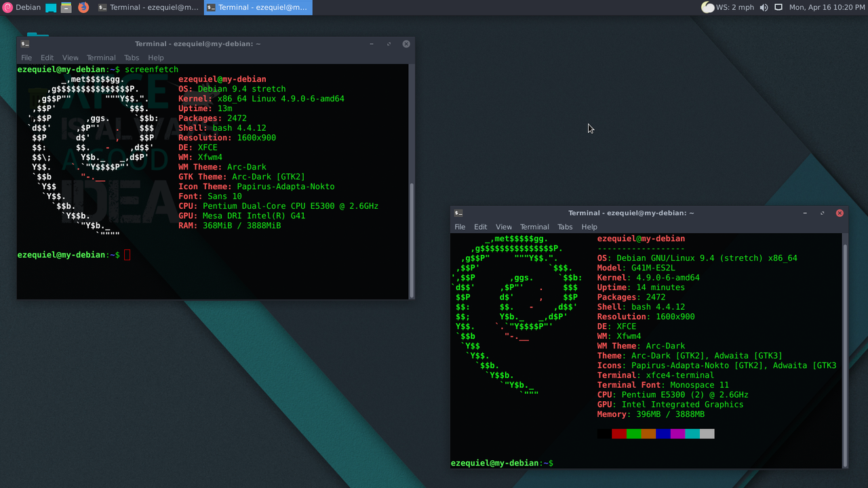The height and width of the screenshot is (488, 868).
Task: Click 'RAM: 368MiB / 3888MiB' line
Action: pyautogui.click(x=229, y=226)
